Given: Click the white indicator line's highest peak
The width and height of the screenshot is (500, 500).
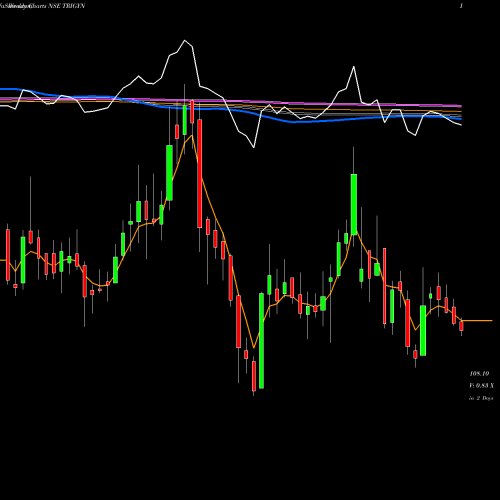Looking at the screenshot, I should [x=185, y=40].
